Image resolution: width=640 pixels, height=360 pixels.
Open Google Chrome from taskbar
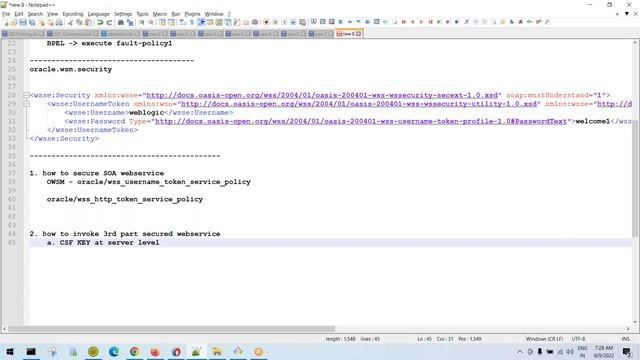tap(134, 351)
